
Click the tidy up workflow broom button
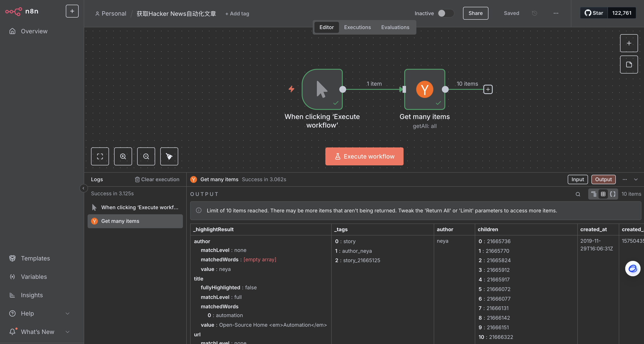point(169,156)
